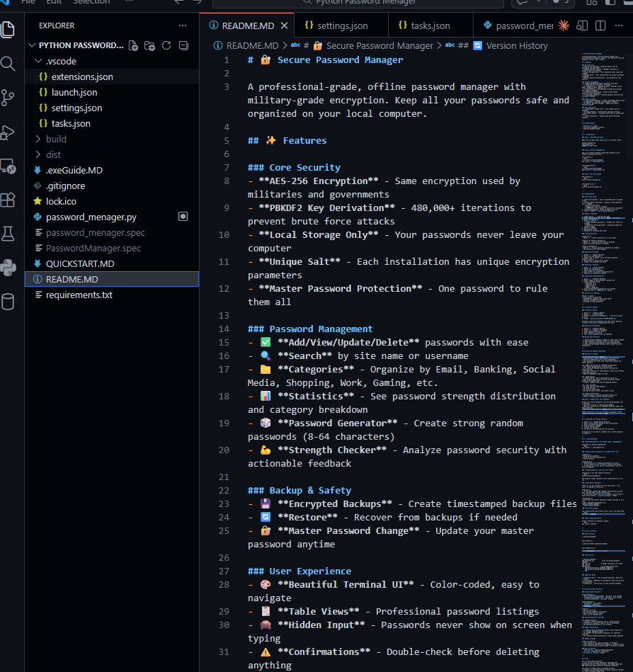Open the .gitignore file
Viewport: 633px width, 672px height.
[112, 186]
